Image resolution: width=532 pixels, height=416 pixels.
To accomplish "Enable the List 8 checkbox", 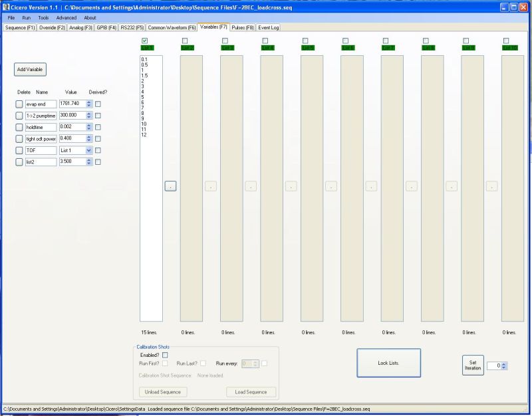I will tap(426, 41).
